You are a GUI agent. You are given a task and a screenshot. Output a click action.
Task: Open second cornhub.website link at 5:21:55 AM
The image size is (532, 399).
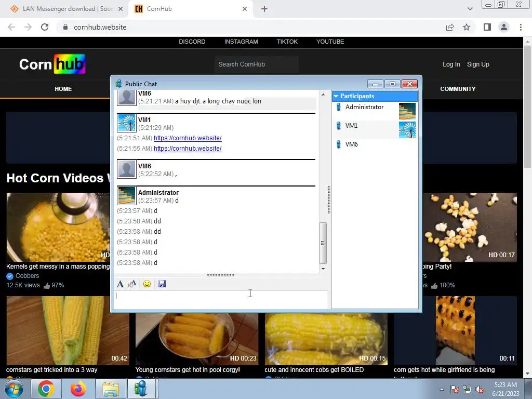188,149
